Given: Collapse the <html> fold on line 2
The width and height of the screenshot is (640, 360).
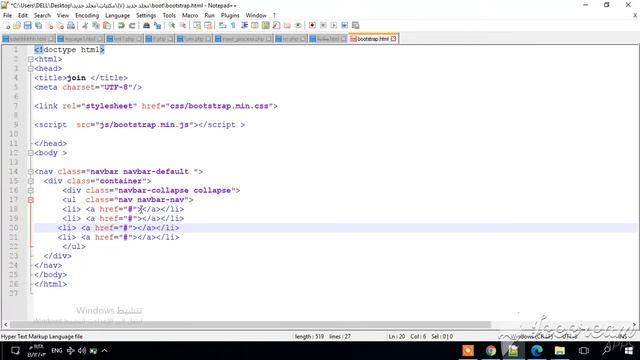Looking at the screenshot, I should pos(31,59).
